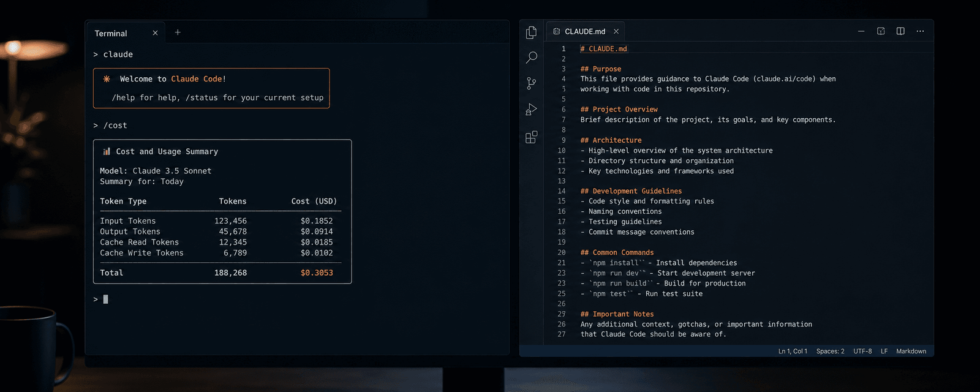
Task: Click line number 9 in the editor gutter
Action: pos(563,140)
